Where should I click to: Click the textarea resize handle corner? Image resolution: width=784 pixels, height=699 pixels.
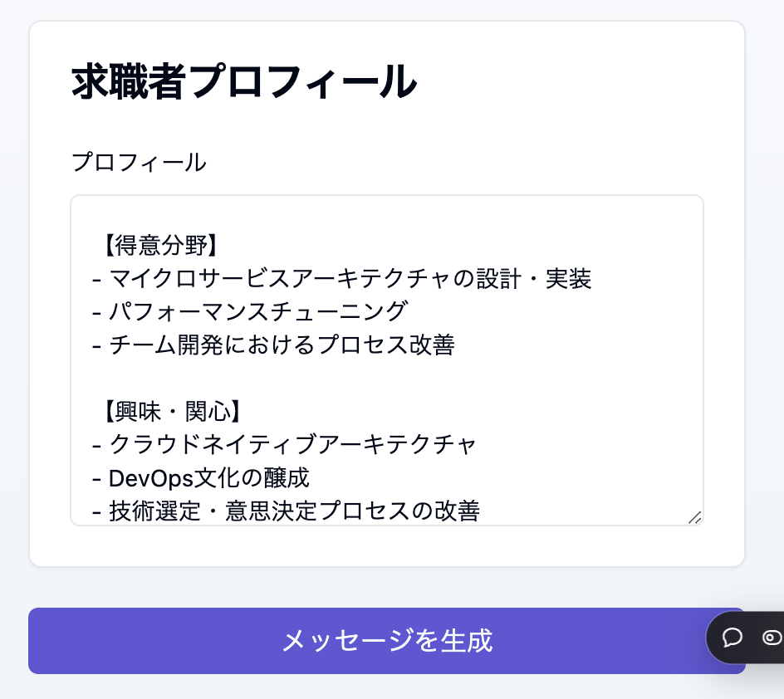[695, 517]
